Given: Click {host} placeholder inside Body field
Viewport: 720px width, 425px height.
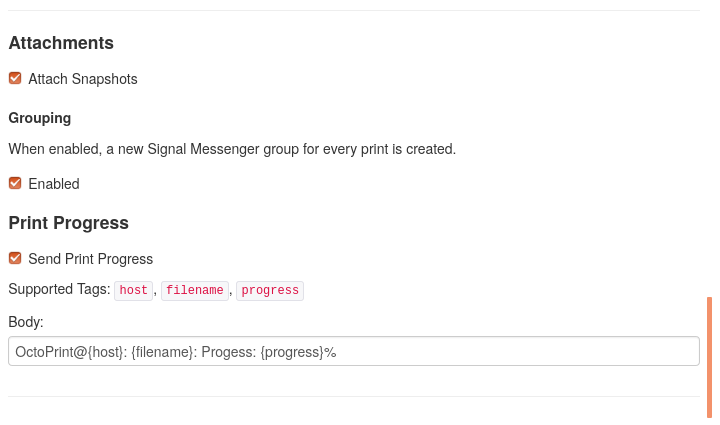Looking at the screenshot, I should click(105, 352).
